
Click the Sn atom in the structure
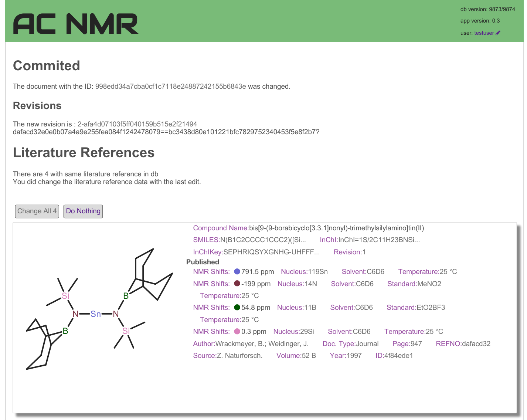point(96,314)
